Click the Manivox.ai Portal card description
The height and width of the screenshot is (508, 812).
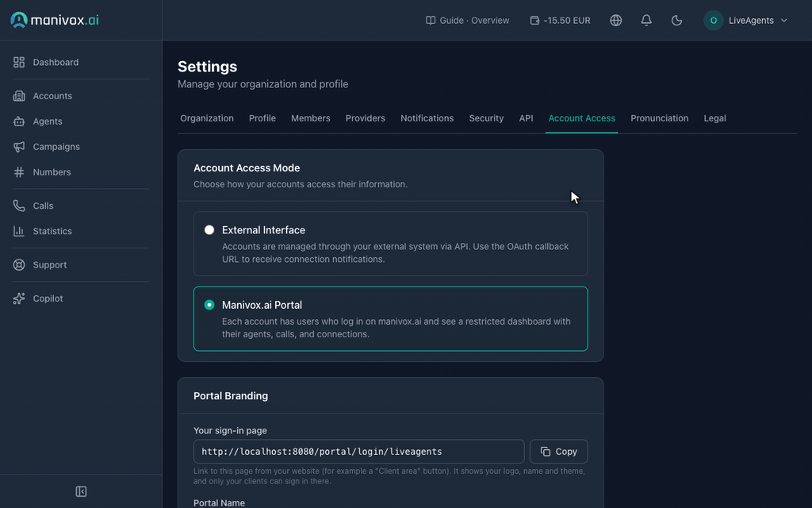(396, 328)
